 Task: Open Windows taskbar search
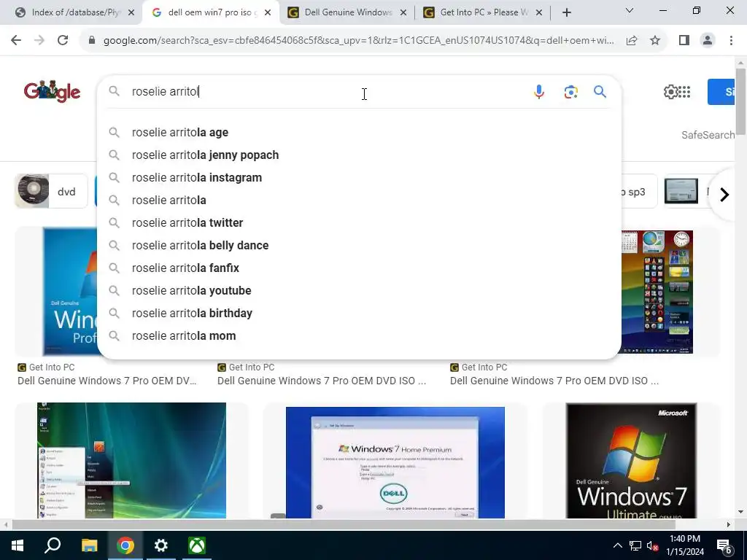click(x=53, y=545)
